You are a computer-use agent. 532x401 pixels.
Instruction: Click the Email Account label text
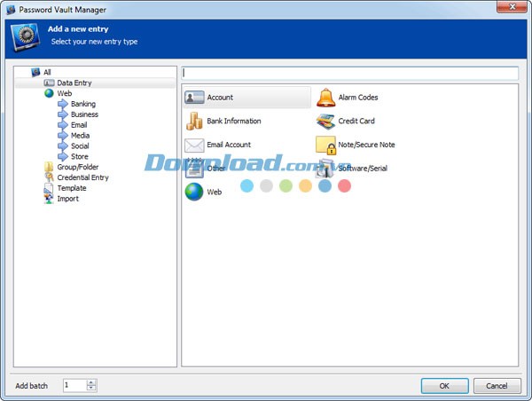coord(229,145)
